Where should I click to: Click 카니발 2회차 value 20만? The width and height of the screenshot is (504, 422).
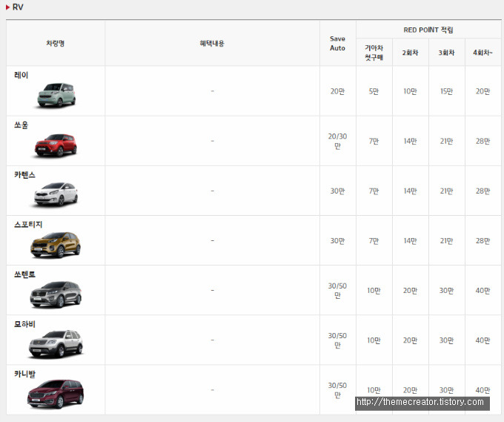410,390
